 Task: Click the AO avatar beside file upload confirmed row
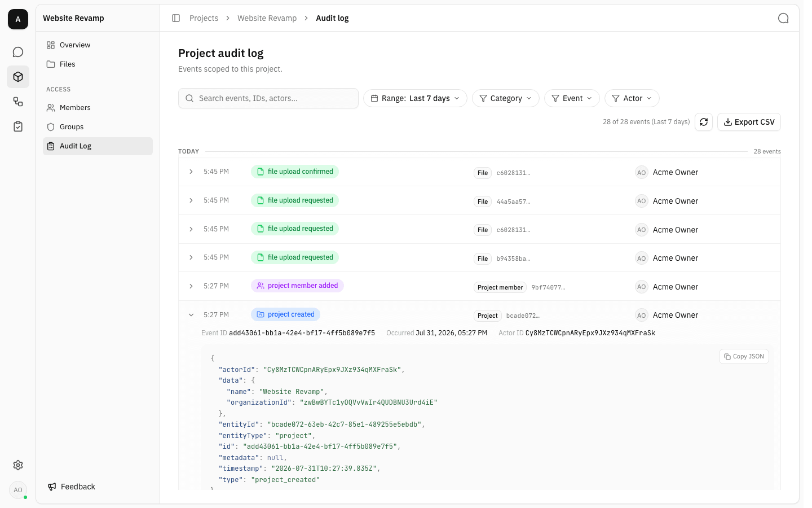(641, 173)
